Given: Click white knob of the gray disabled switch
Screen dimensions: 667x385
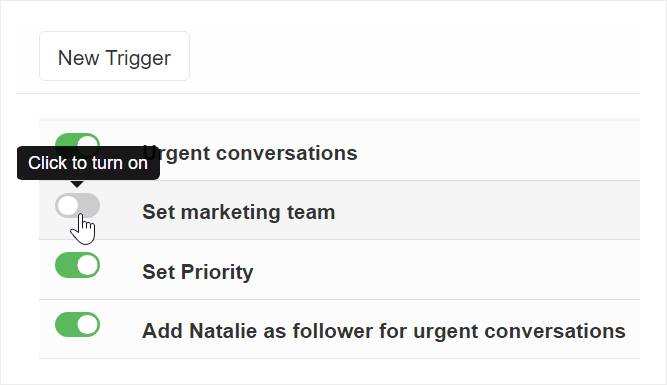Looking at the screenshot, I should (68, 206).
